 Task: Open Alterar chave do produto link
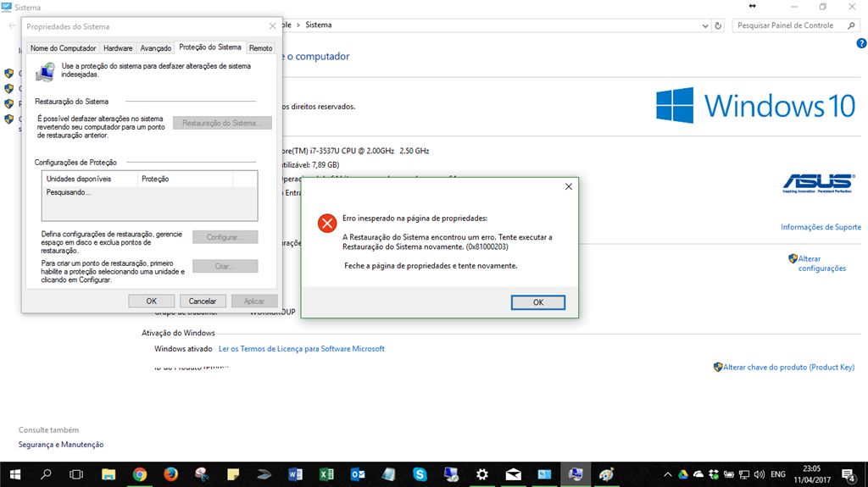[788, 367]
